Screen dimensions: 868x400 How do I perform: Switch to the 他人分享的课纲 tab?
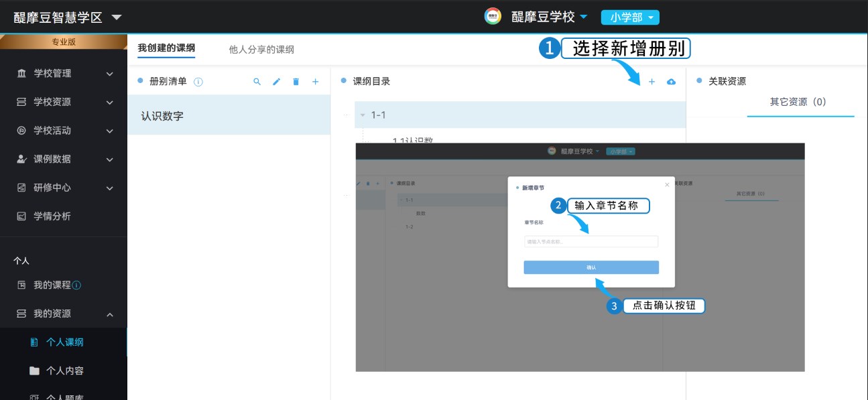coord(261,50)
